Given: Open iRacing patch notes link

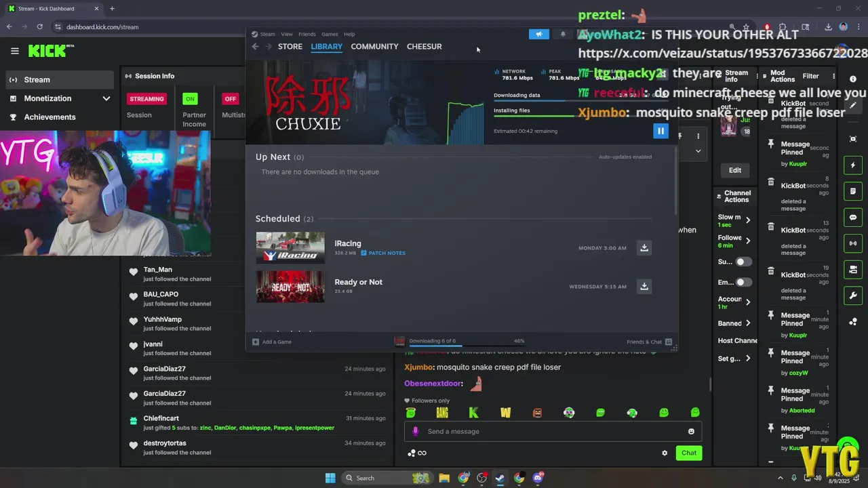Looking at the screenshot, I should (383, 253).
